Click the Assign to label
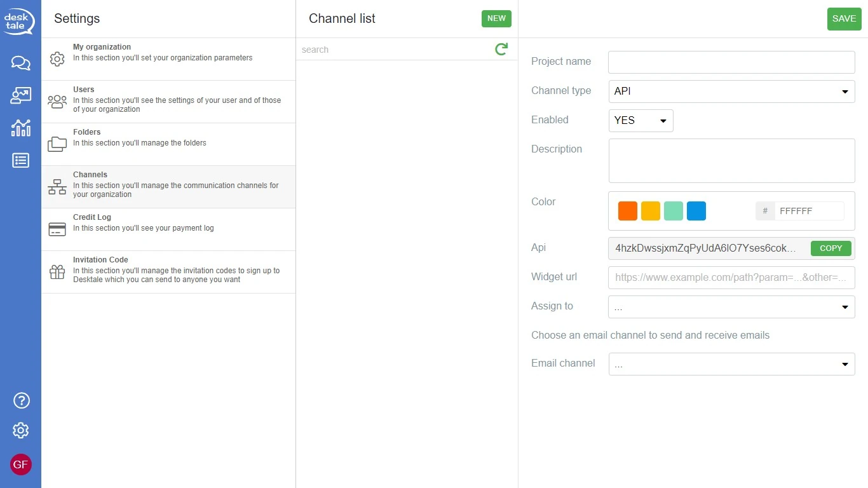 tap(552, 306)
